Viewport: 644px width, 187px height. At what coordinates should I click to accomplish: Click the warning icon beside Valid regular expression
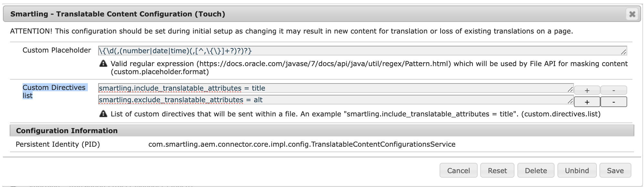coord(103,64)
